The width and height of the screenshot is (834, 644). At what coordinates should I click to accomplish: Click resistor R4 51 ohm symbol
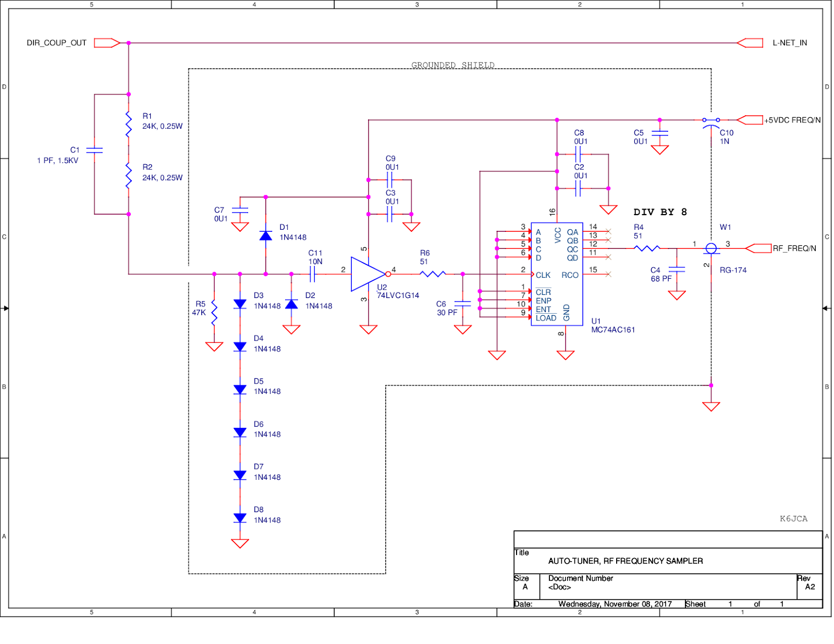point(646,247)
